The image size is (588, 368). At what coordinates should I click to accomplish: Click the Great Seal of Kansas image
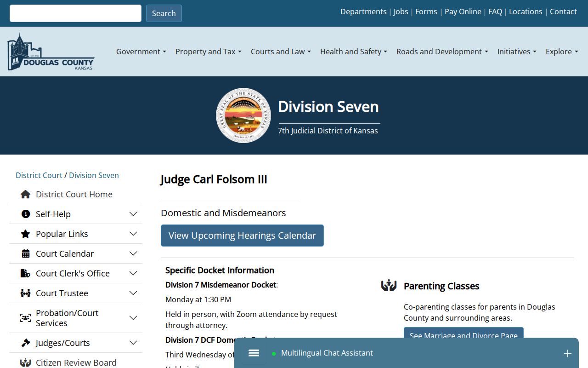243,115
